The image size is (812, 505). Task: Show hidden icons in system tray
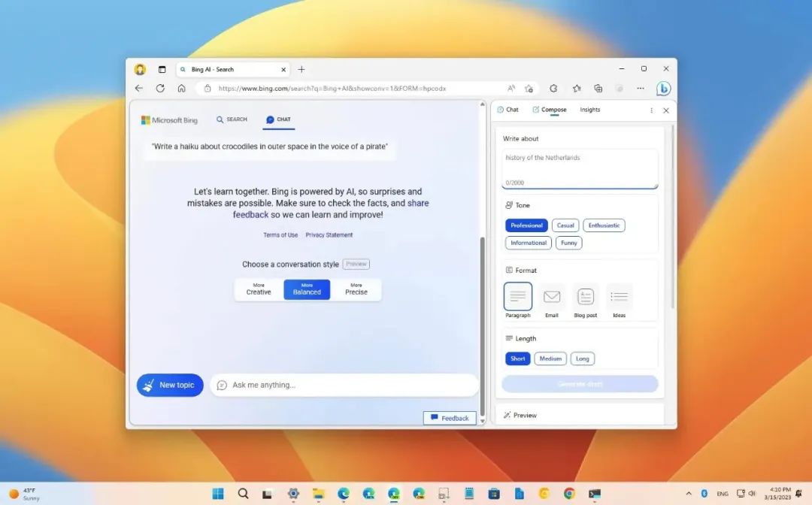[689, 494]
